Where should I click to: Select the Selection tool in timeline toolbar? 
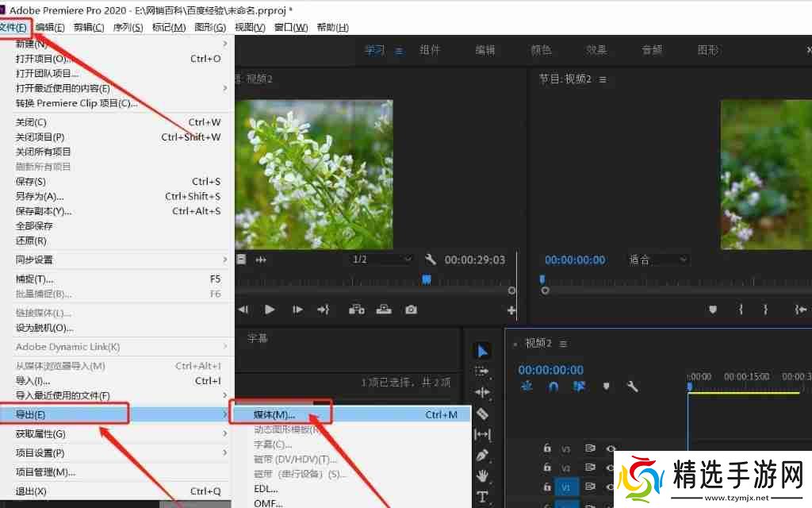point(482,350)
